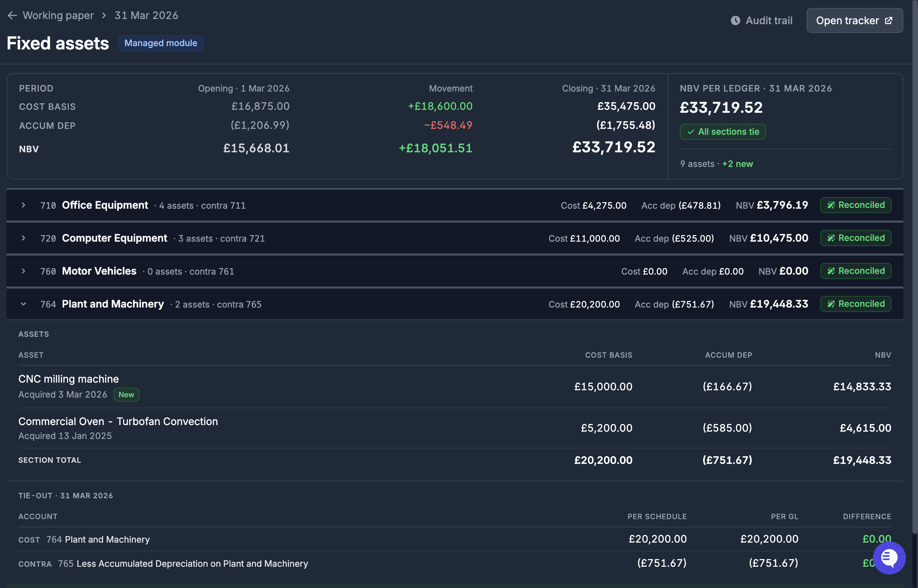Click the CNC accumulated depreciation (£166.67)

point(728,386)
